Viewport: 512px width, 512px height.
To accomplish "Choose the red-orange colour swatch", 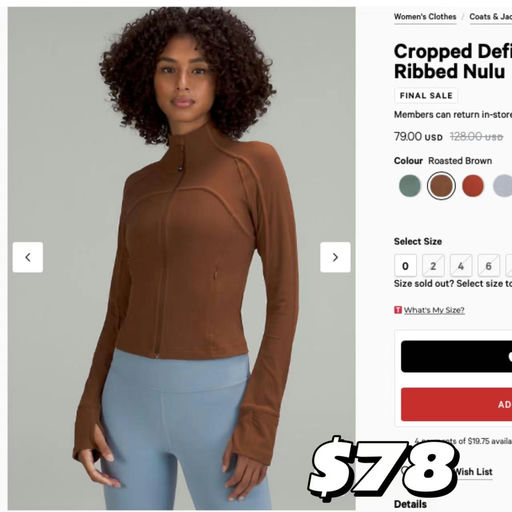I will click(x=473, y=185).
